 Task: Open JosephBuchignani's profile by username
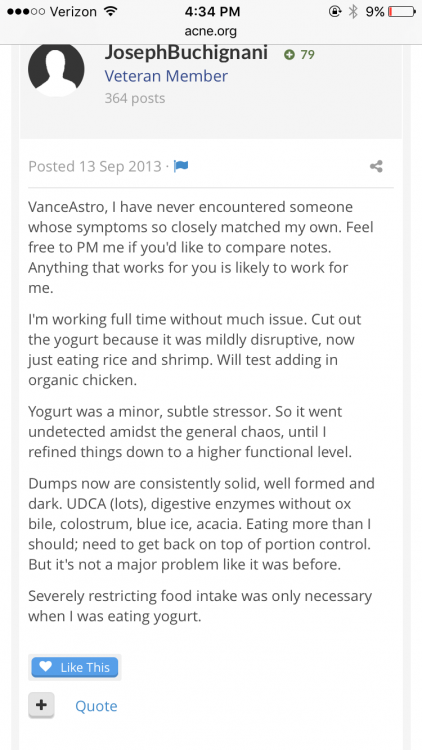click(x=186, y=53)
